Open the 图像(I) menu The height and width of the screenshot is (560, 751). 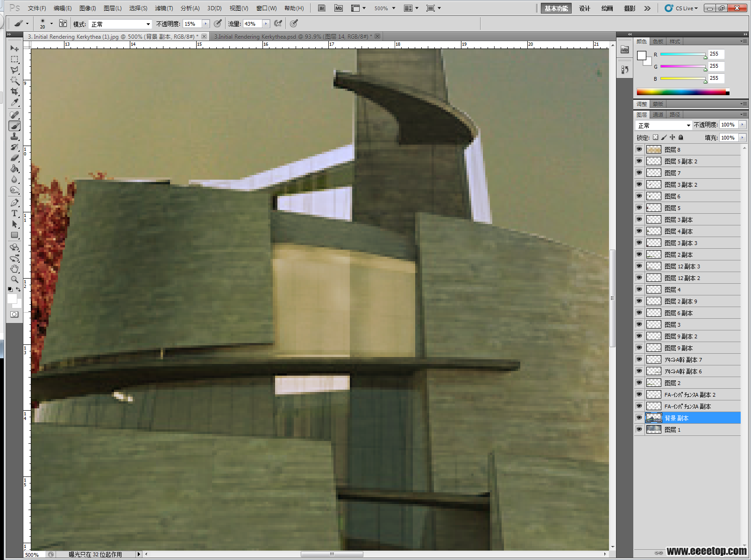coord(88,8)
